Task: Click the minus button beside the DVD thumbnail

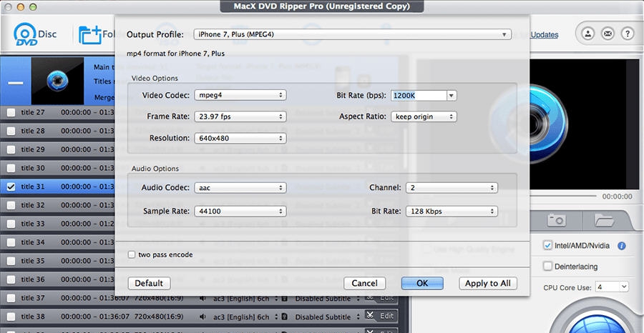Action: coord(16,82)
